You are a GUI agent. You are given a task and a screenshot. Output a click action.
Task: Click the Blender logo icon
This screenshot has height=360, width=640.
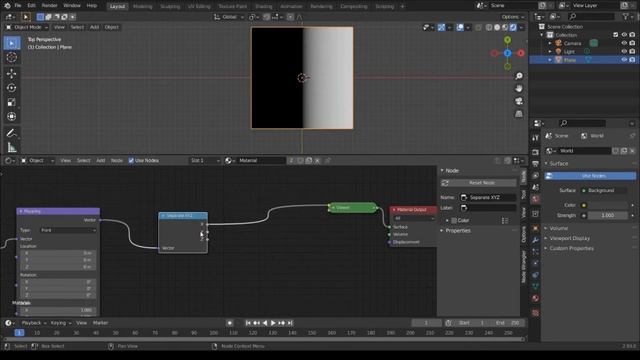(7, 6)
